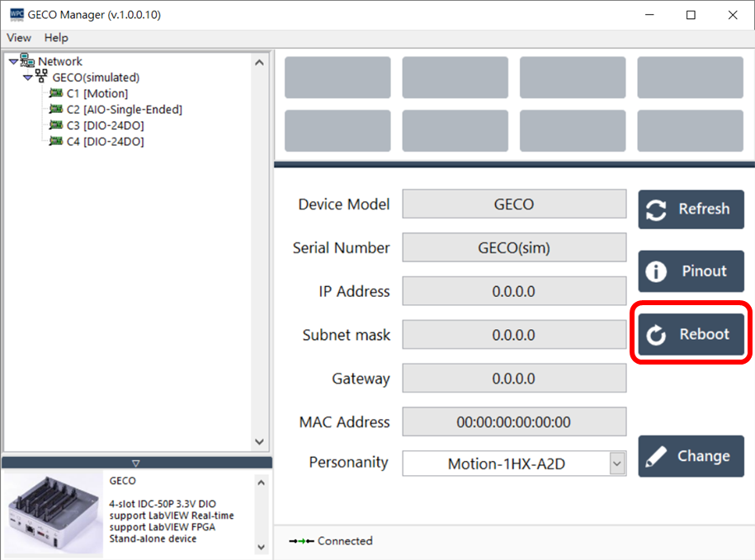Open the View menu
This screenshot has width=755, height=560.
pos(19,38)
